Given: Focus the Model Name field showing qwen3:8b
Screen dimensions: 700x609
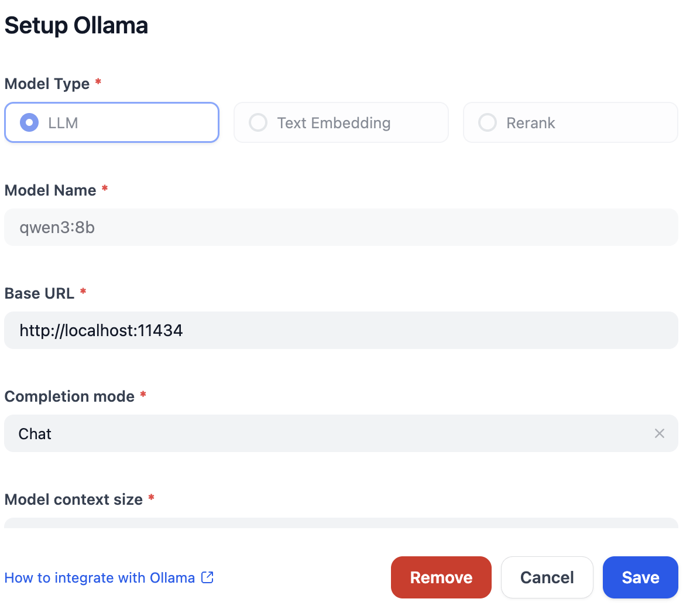Looking at the screenshot, I should (341, 227).
